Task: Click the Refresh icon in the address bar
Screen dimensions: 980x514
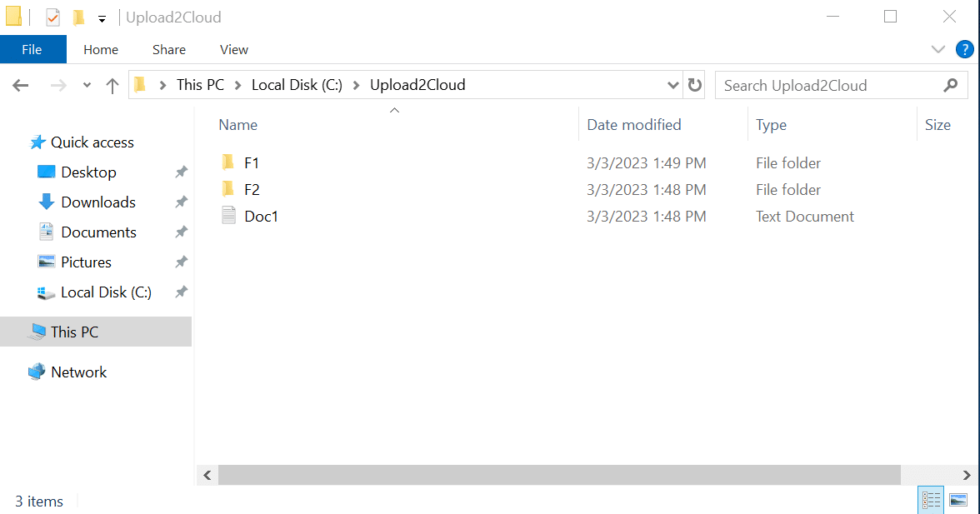Action: [x=694, y=85]
